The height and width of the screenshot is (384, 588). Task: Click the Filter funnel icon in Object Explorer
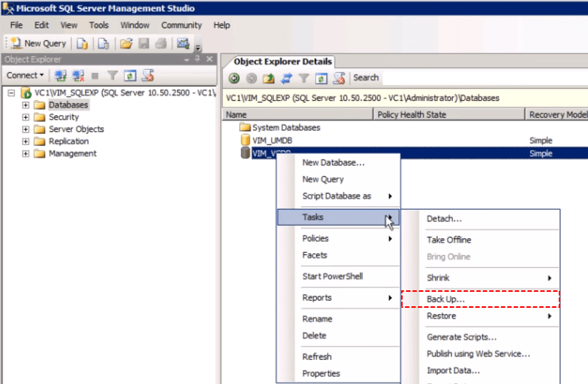(x=112, y=76)
